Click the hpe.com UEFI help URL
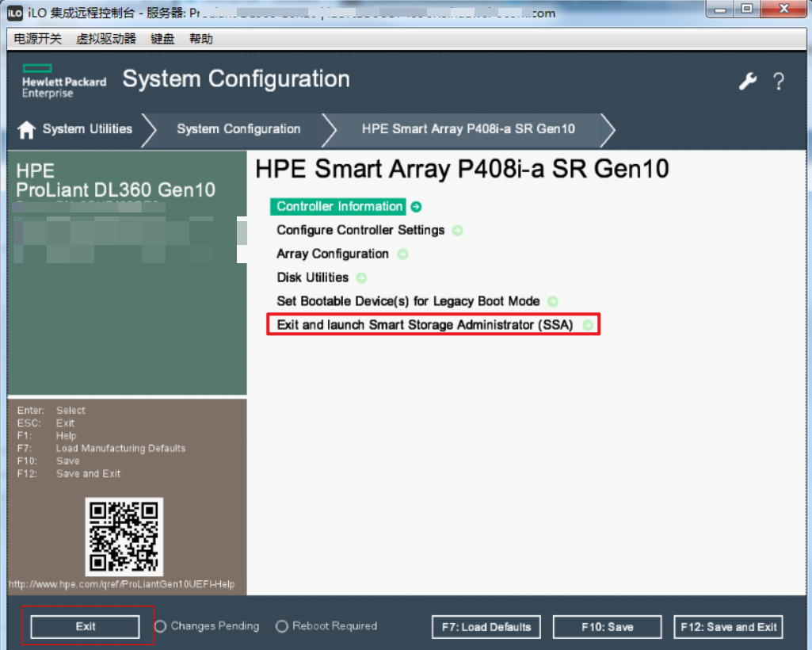The height and width of the screenshot is (650, 812). [122, 584]
